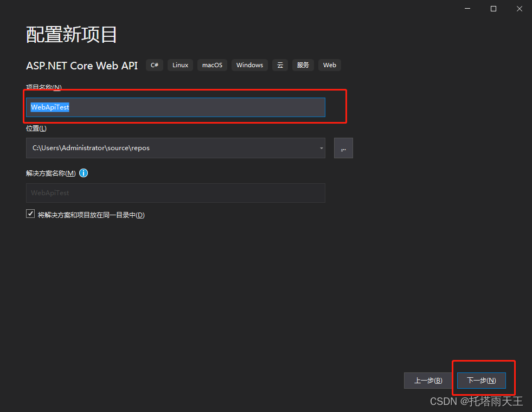Open the location path dropdown arrow
Screen dimensions: 532x412
[x=321, y=148]
